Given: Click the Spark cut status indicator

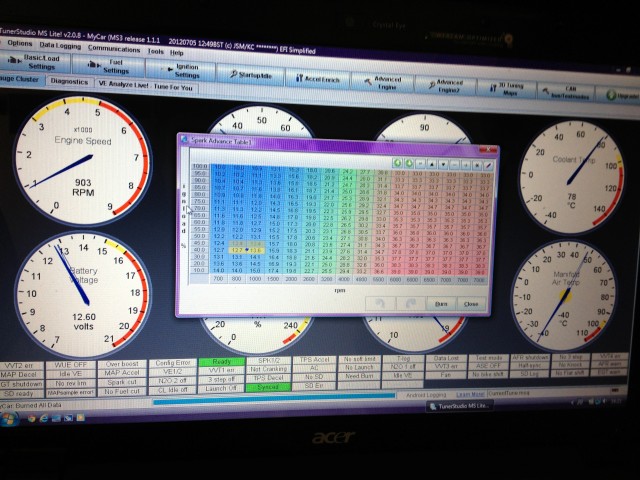Looking at the screenshot, I should (x=122, y=382).
